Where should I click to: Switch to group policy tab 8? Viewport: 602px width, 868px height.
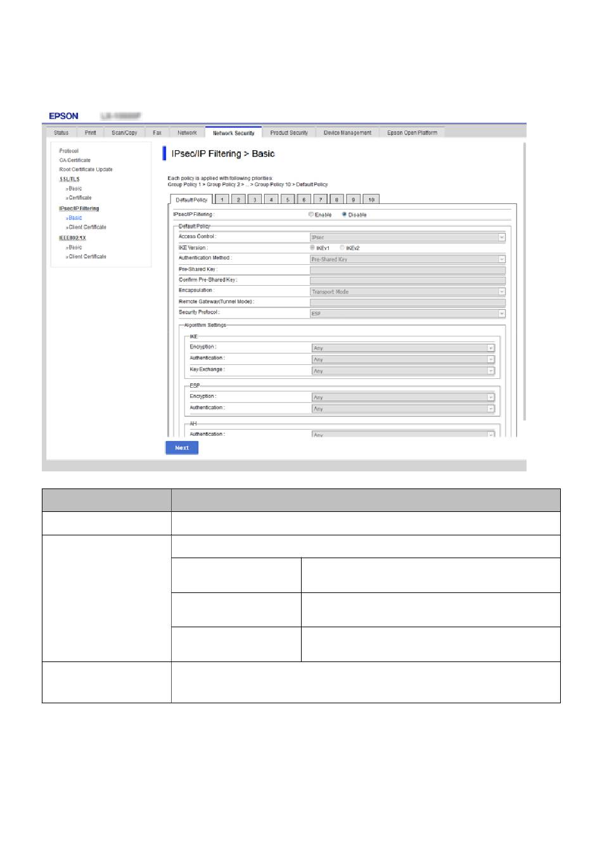337,200
